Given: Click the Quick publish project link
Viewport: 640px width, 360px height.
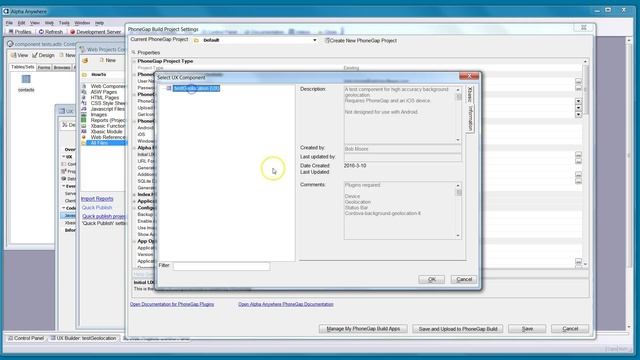Looking at the screenshot, I should 104,216.
